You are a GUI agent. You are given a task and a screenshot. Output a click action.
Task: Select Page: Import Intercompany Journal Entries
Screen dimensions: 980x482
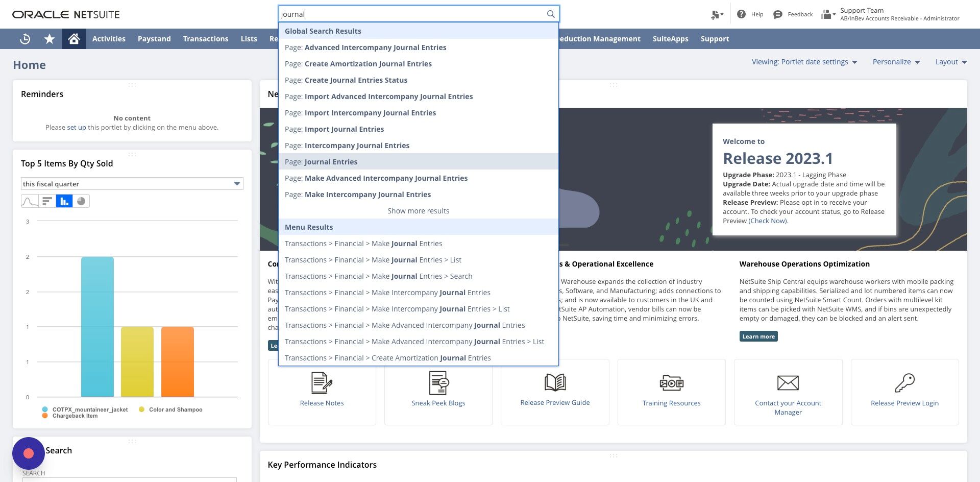click(419, 113)
